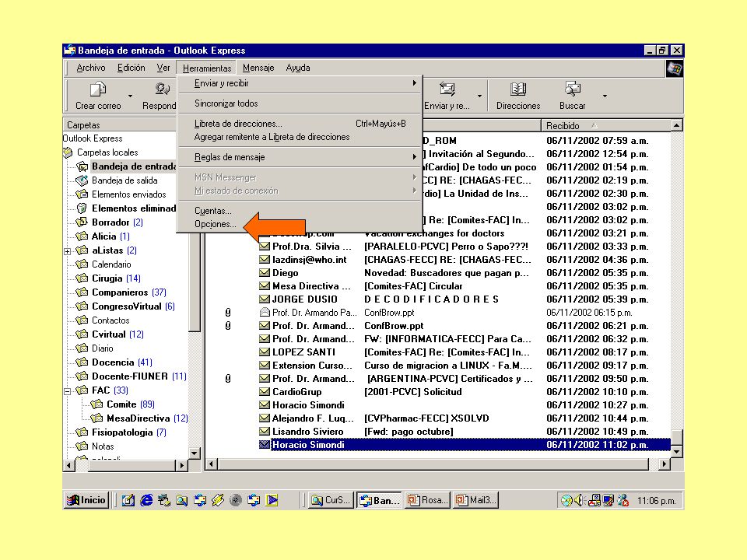The height and width of the screenshot is (560, 747).
Task: Click paperclip icon of 09:50 p.m. message
Action: click(x=228, y=379)
